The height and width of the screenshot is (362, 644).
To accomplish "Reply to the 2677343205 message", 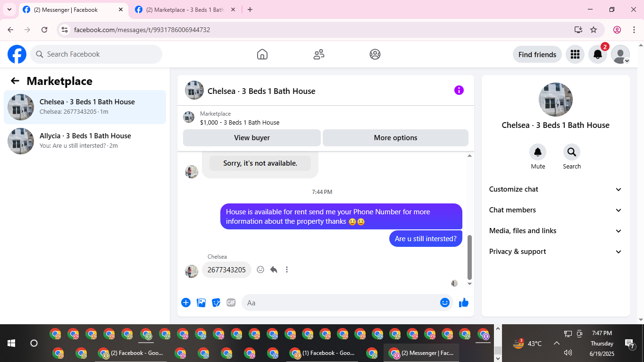I will 274,269.
